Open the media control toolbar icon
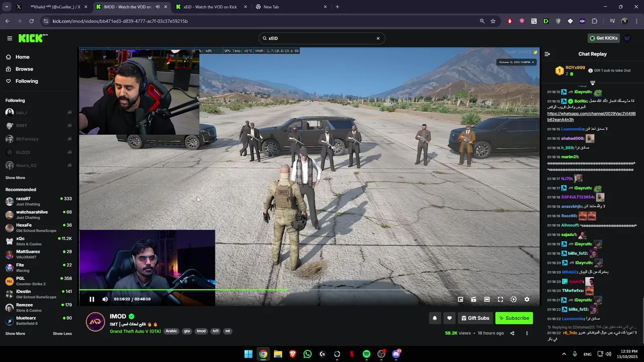Image resolution: width=644 pixels, height=362 pixels. pos(612,21)
